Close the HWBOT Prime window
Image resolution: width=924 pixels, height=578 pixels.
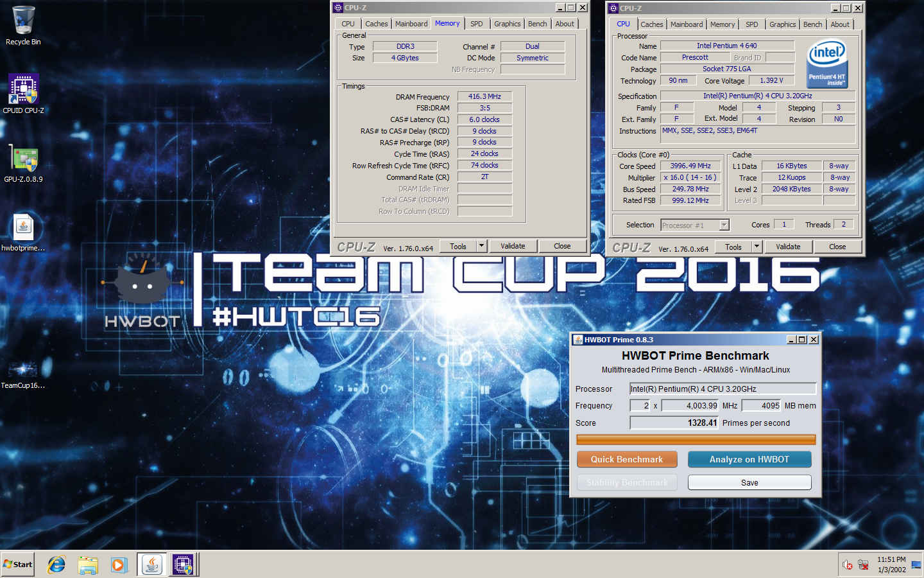pos(814,340)
